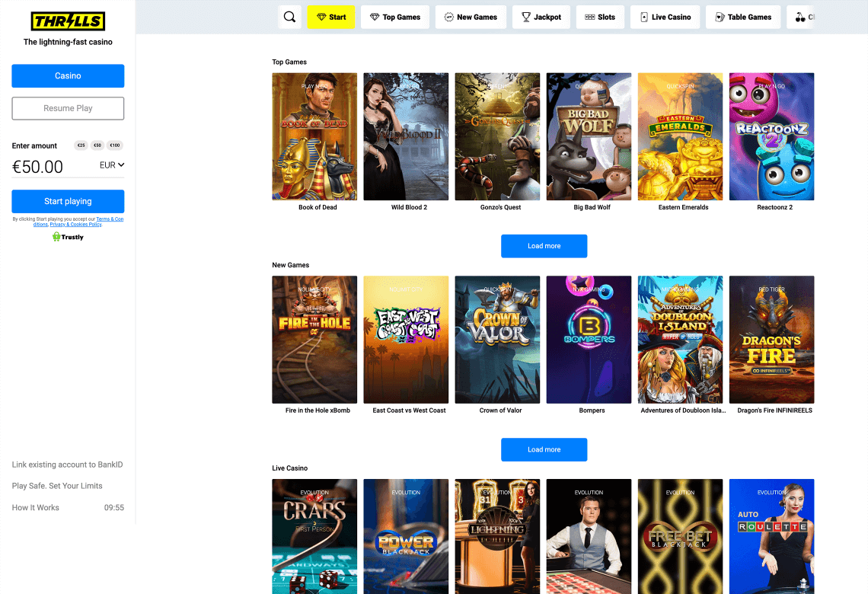Open the Auto Roulette live game
868x594 pixels.
(771, 536)
